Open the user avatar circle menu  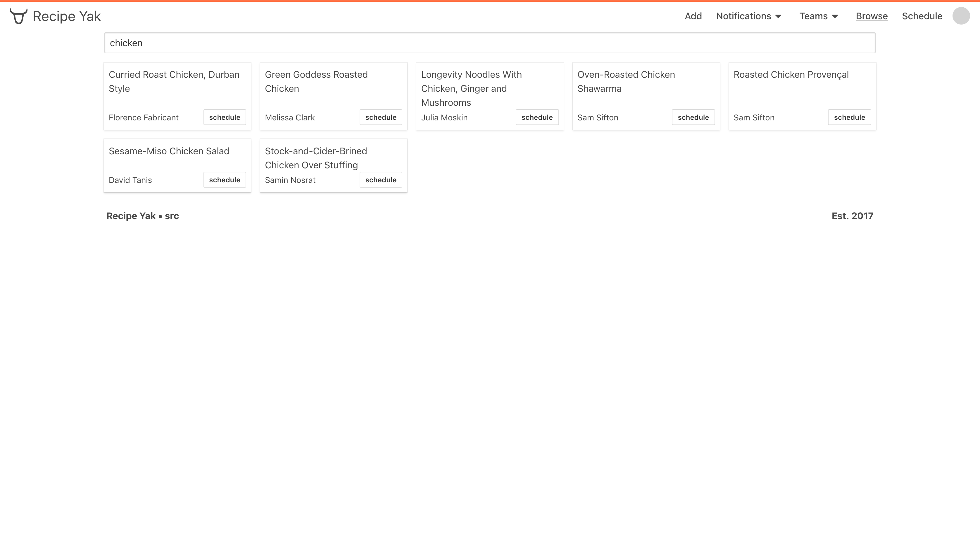pos(961,16)
